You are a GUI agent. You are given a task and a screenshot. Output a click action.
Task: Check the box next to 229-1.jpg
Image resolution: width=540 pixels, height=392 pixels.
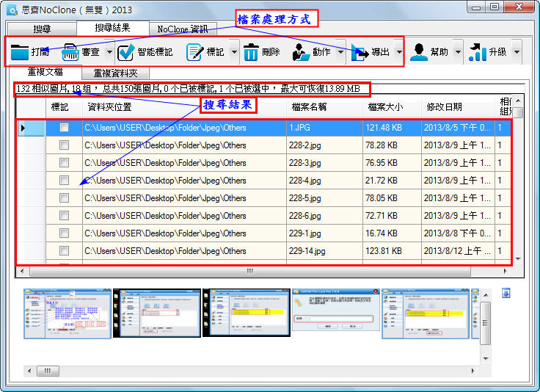coord(65,233)
